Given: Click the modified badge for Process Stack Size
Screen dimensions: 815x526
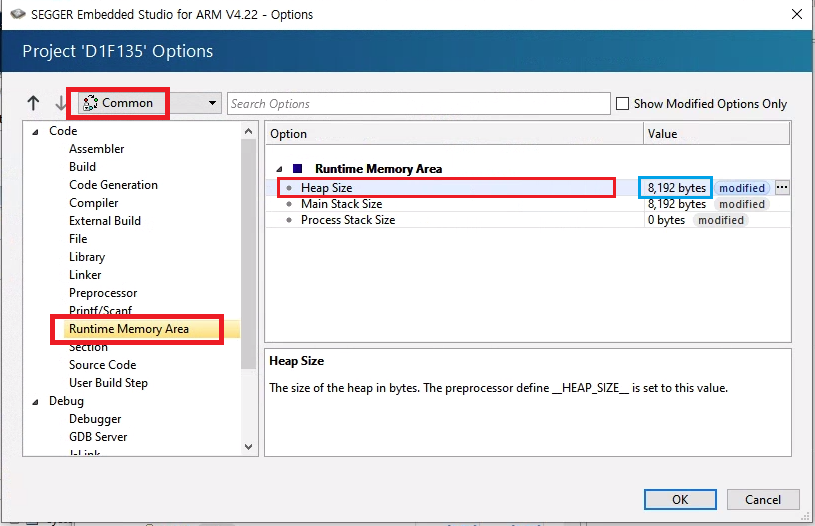Looking at the screenshot, I should pos(721,220).
